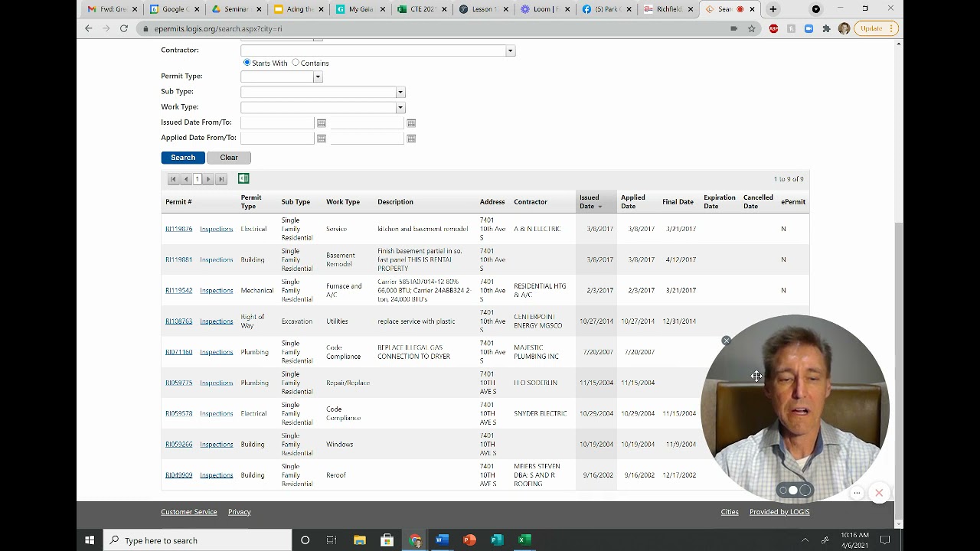The image size is (980, 551).
Task: Open the browser extensions puzzle icon
Action: pyautogui.click(x=826, y=28)
